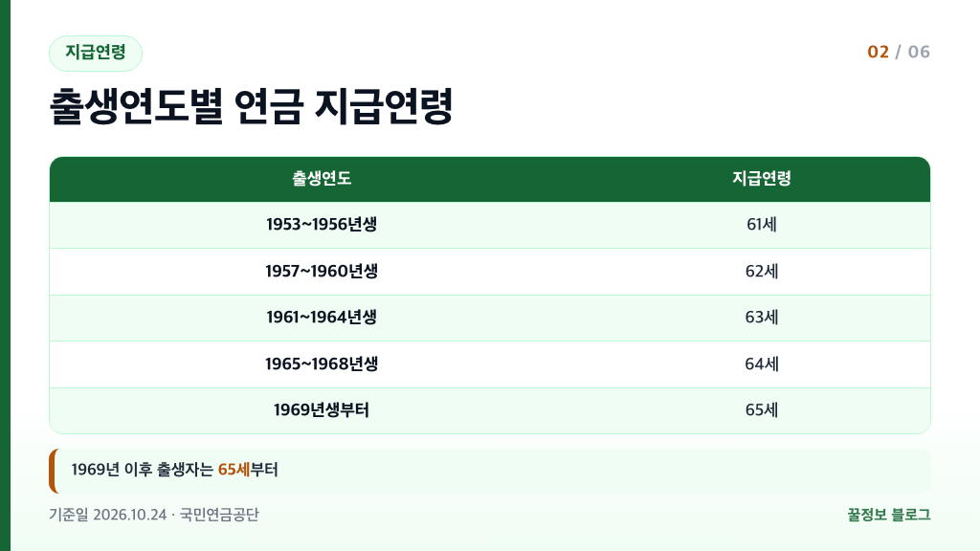The width and height of the screenshot is (980, 551).
Task: Click the 65세 table cell
Action: point(761,410)
